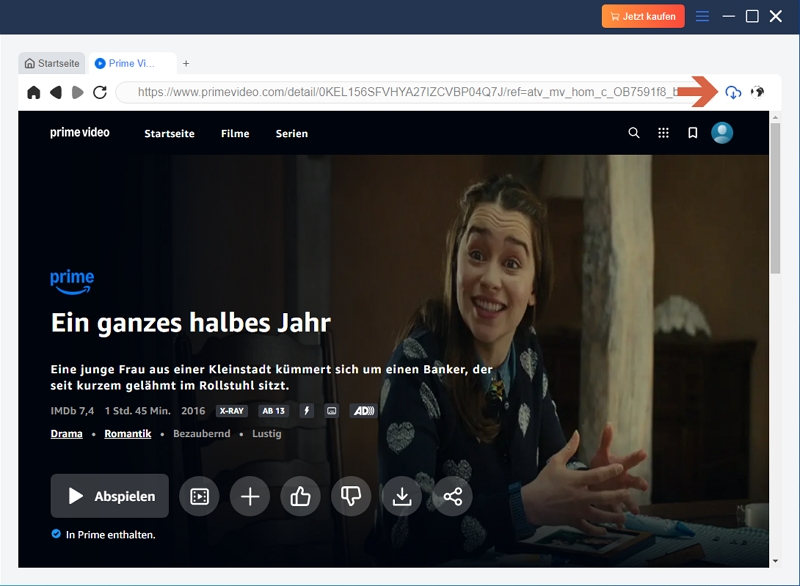The image size is (800, 586).
Task: Share the movie via the share icon
Action: (x=452, y=495)
